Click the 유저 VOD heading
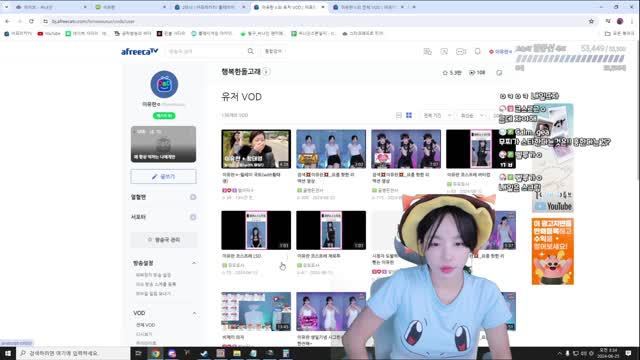This screenshot has height=360, width=640. (x=241, y=97)
